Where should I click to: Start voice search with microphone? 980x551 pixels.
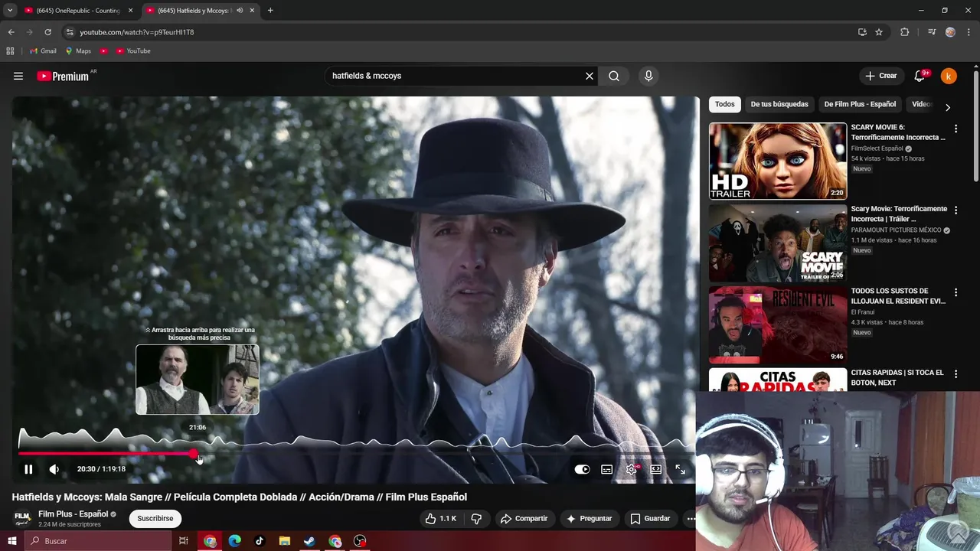648,76
